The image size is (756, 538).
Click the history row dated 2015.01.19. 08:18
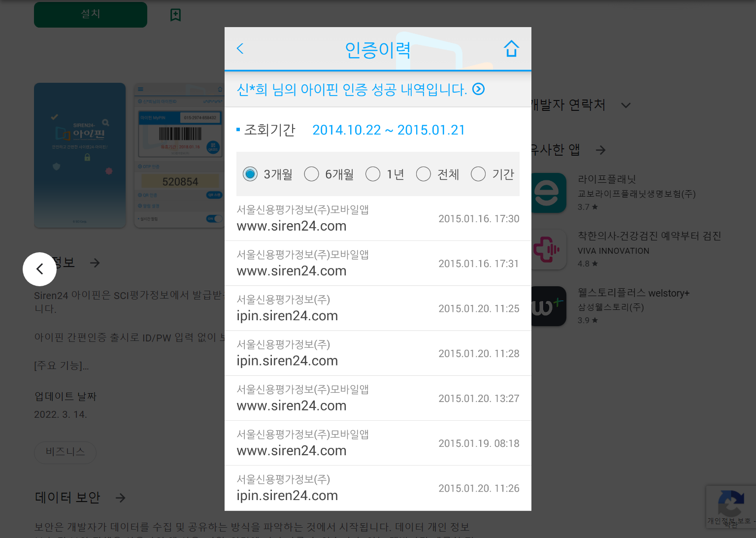[378, 443]
